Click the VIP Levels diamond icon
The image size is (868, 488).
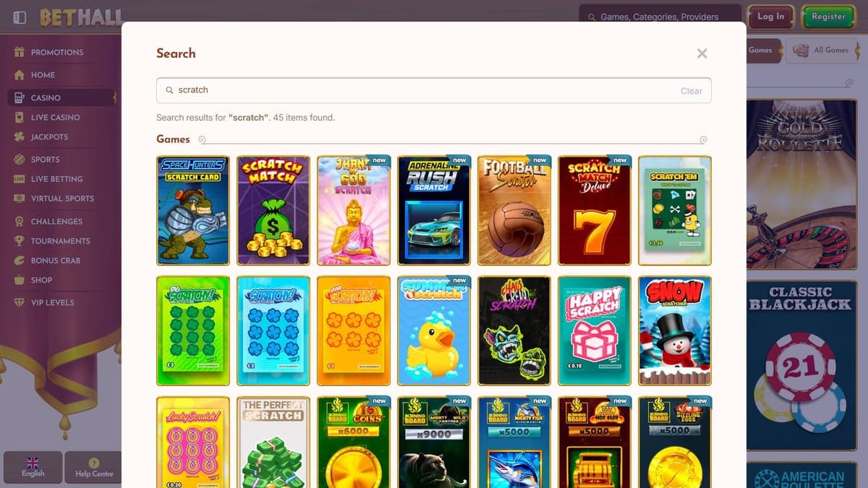pyautogui.click(x=19, y=302)
